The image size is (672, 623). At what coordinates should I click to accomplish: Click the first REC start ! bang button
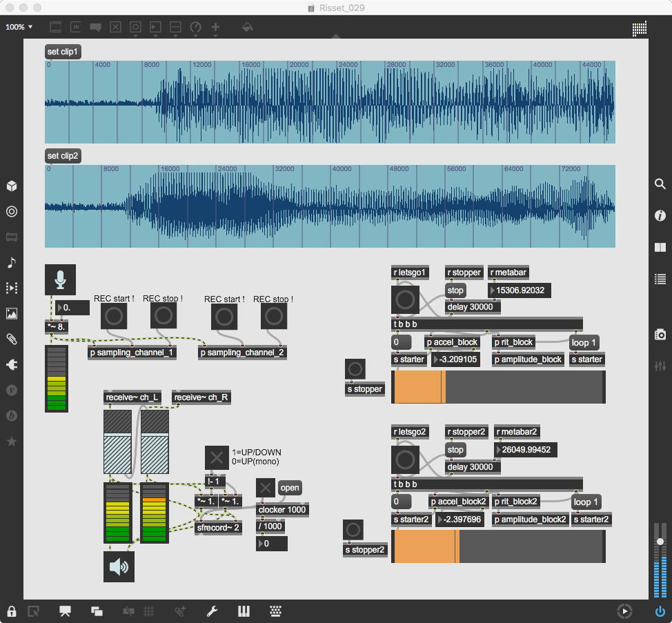point(112,316)
